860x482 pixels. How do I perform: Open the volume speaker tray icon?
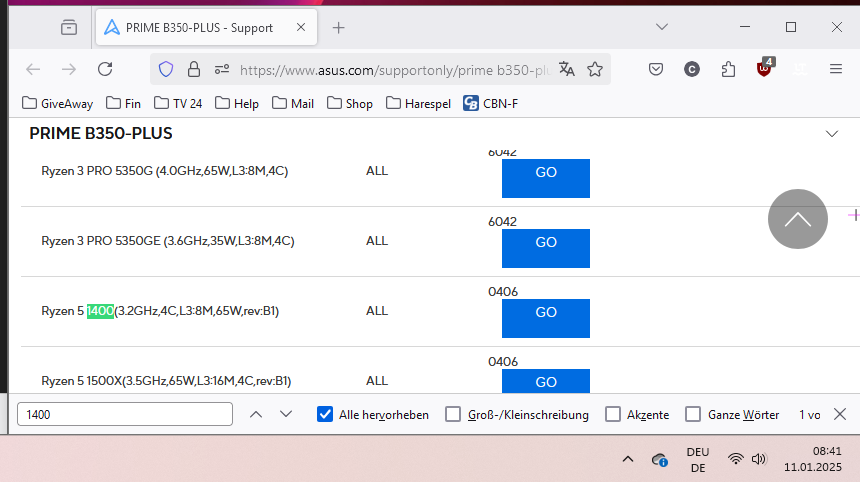click(759, 459)
